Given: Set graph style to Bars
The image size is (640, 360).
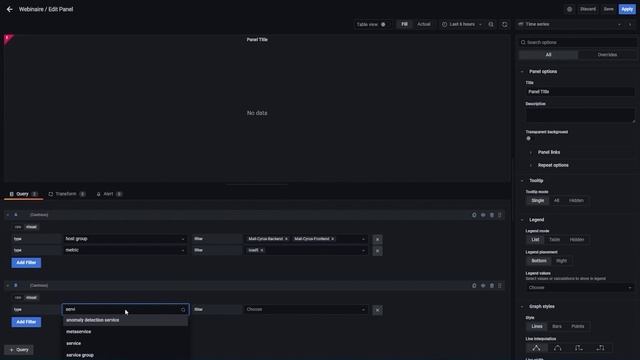Looking at the screenshot, I should click(x=557, y=327).
